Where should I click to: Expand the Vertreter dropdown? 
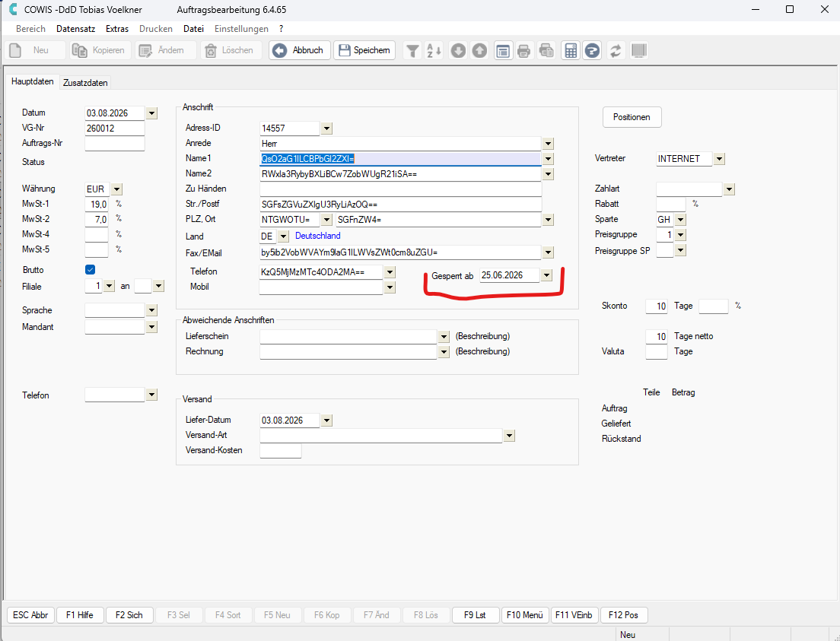click(x=719, y=159)
